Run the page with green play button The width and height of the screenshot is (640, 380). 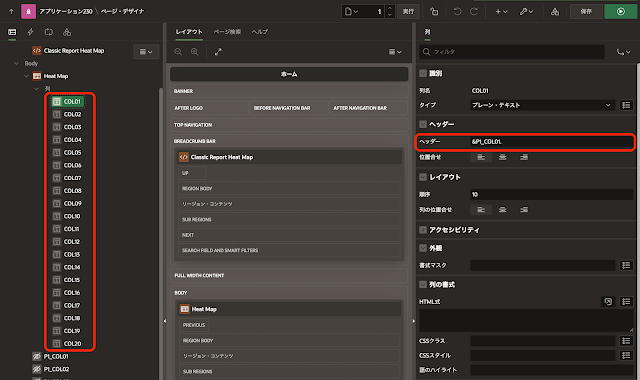621,11
